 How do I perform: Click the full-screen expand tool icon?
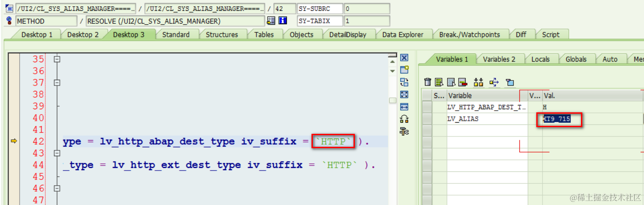(x=404, y=94)
